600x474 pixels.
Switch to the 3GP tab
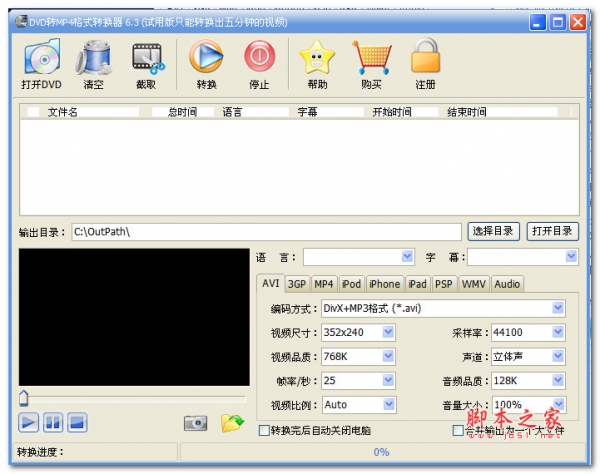coord(297,284)
